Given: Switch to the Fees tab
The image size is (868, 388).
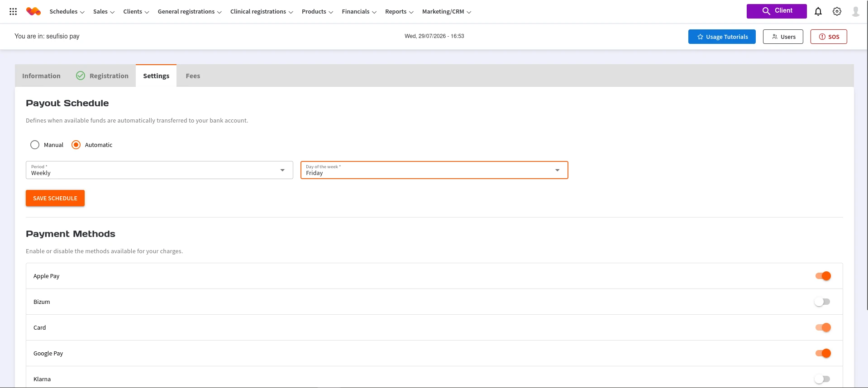Looking at the screenshot, I should 193,76.
